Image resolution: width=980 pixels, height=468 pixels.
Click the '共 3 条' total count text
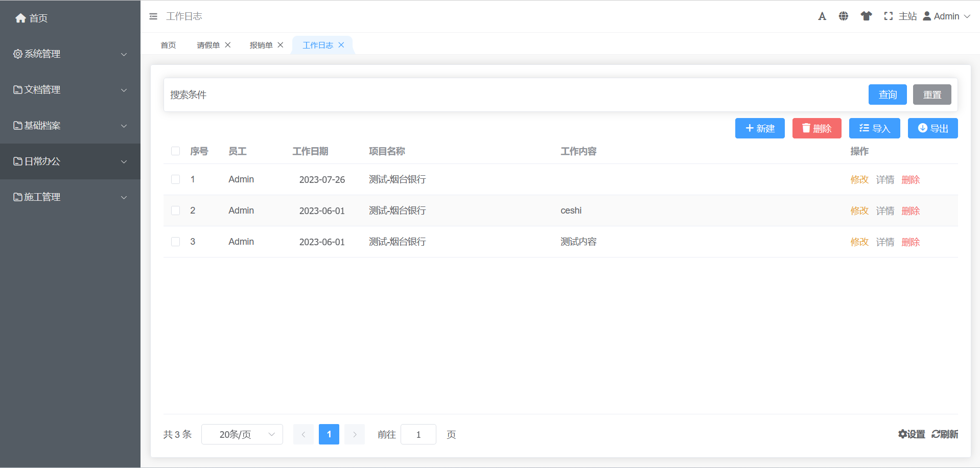[x=177, y=434]
